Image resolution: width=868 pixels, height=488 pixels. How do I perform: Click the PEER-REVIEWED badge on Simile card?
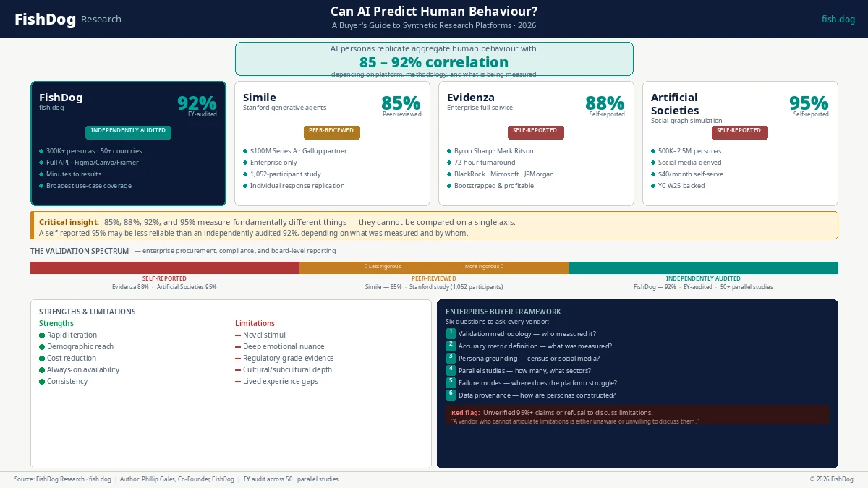pos(331,132)
